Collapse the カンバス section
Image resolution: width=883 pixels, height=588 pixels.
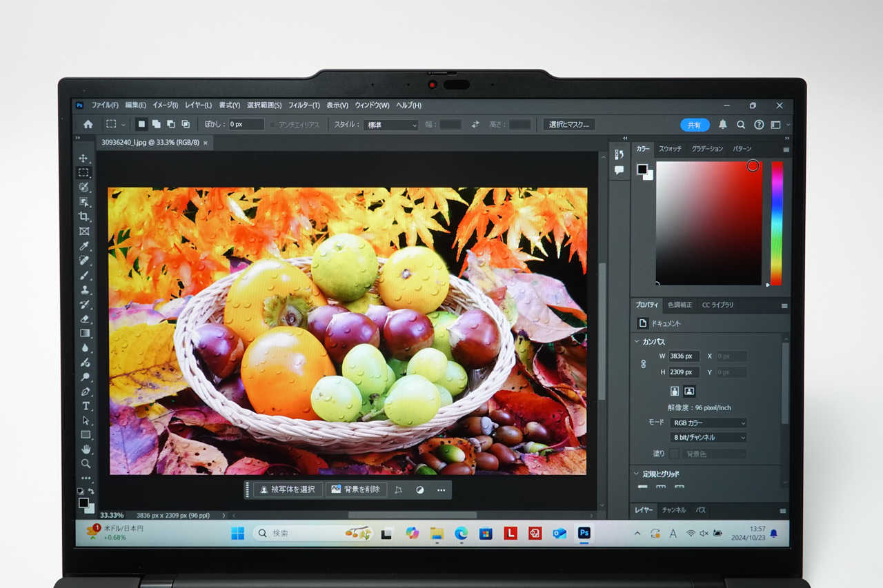636,341
